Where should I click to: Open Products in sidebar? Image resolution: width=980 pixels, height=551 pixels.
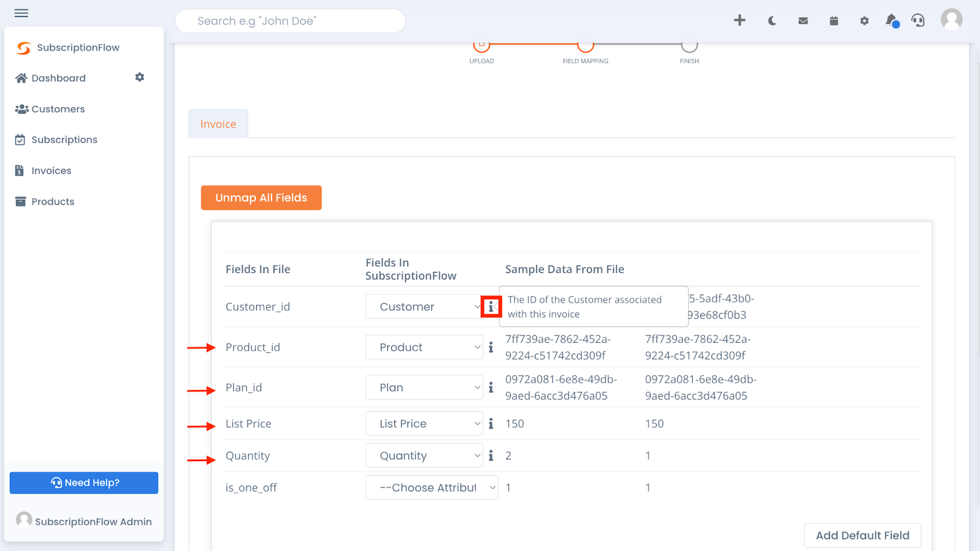pyautogui.click(x=45, y=201)
